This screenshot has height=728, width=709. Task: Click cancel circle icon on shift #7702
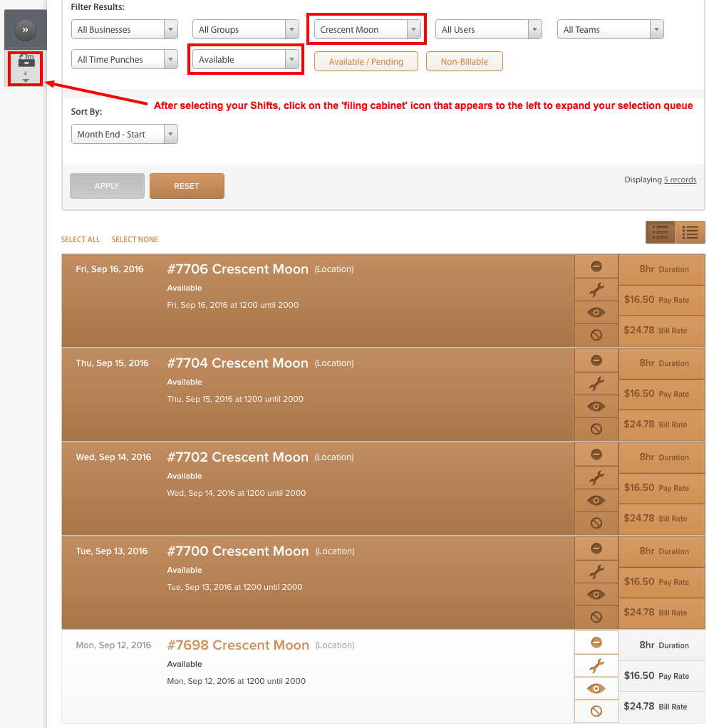(596, 524)
